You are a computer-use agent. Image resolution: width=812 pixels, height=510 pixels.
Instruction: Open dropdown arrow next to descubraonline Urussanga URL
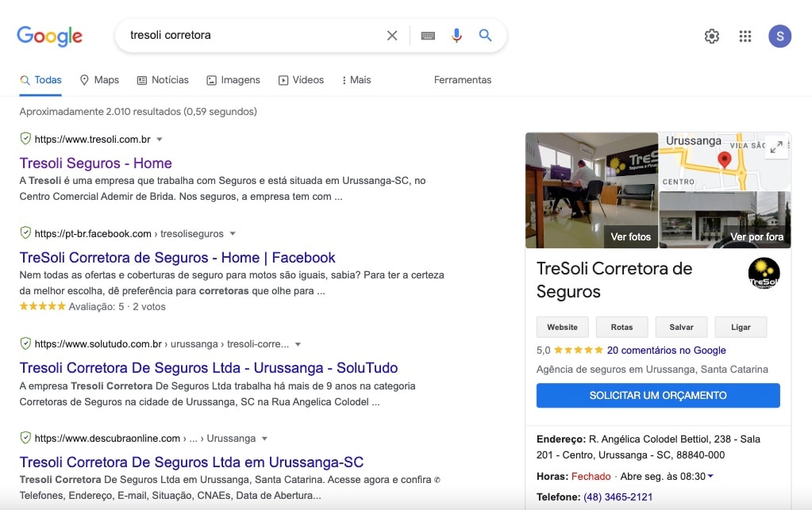pos(264,438)
